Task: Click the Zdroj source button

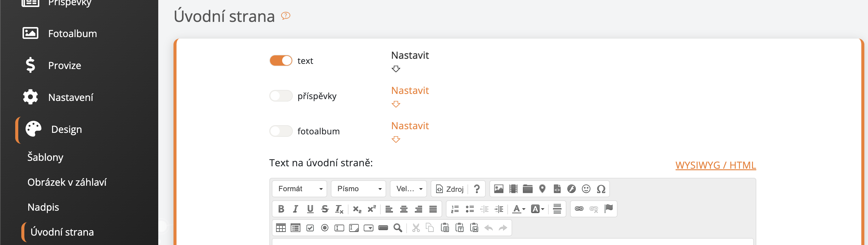Action: (450, 189)
